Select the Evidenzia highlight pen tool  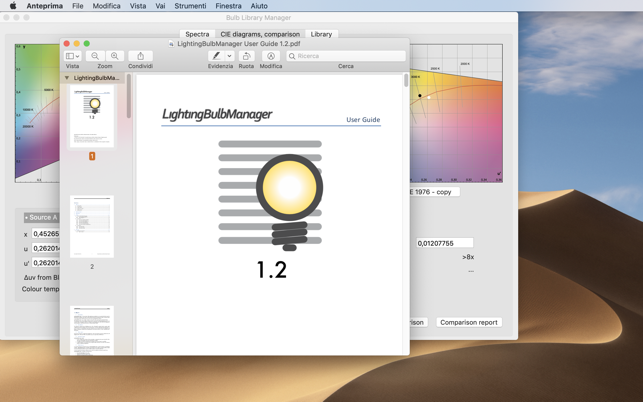(217, 56)
